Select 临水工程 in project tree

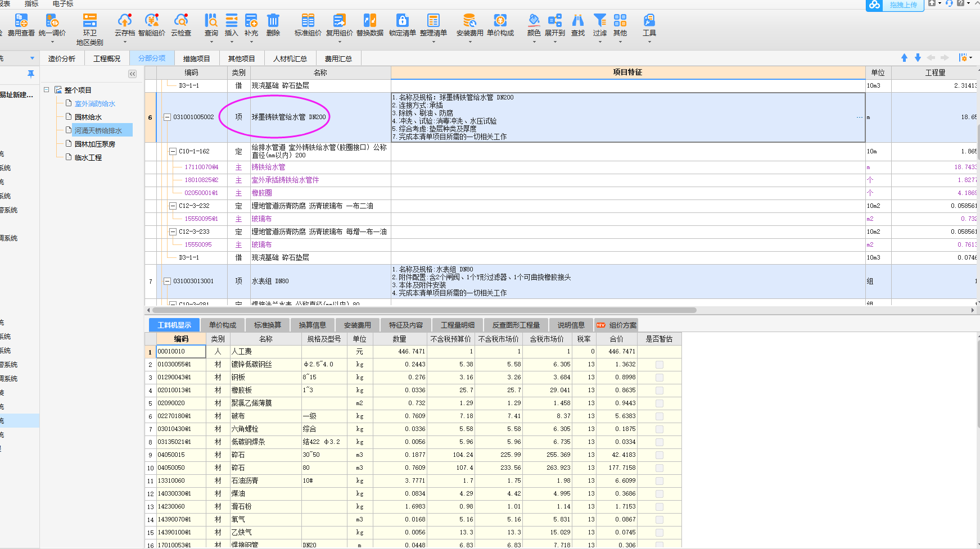tap(88, 158)
